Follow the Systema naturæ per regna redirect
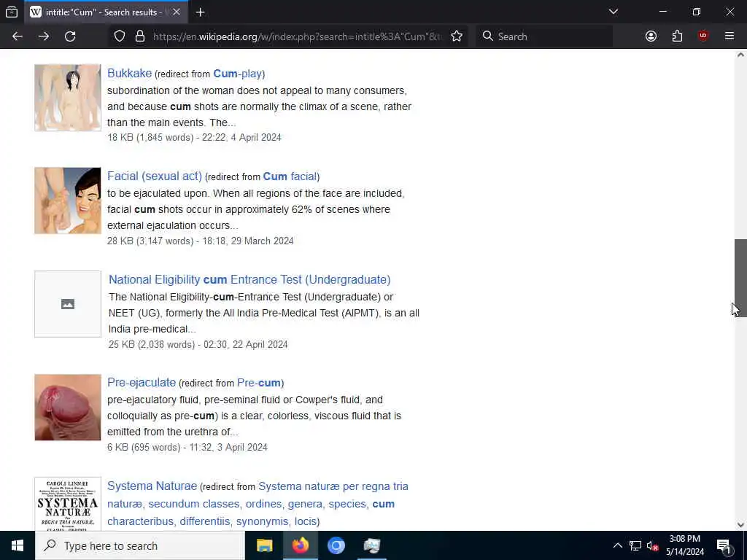Screen dimensions: 747x560 258,504
